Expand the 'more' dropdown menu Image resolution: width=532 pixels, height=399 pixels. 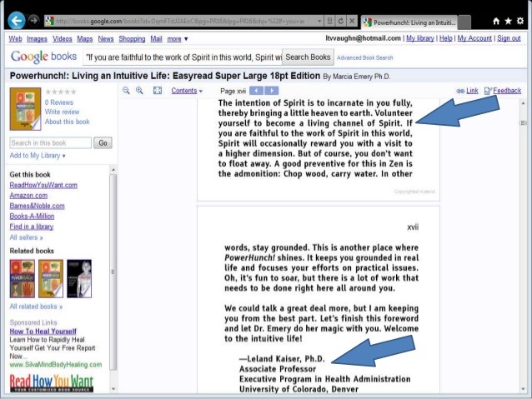tap(178, 39)
